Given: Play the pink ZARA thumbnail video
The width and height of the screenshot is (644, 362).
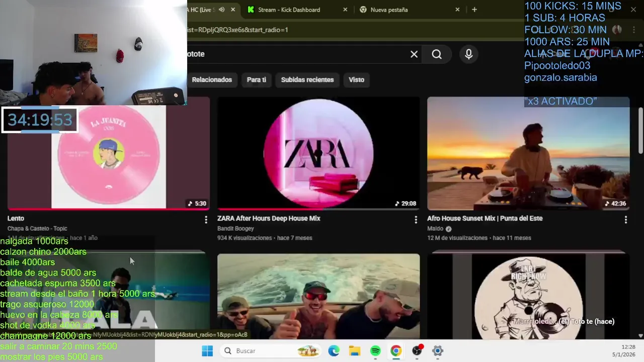Looking at the screenshot, I should (x=318, y=153).
